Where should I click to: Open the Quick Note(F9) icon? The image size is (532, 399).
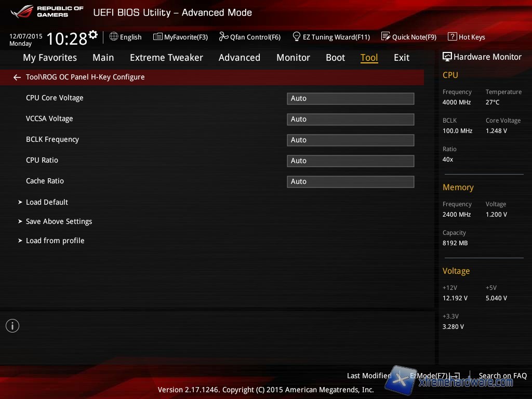pyautogui.click(x=385, y=37)
